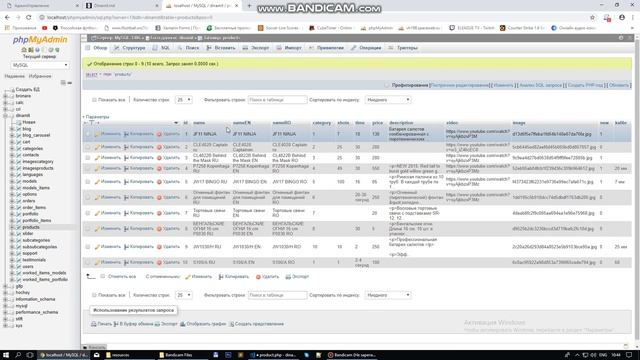The height and width of the screenshot is (360, 640).
Task: Click lower Filter rows search field
Action: coord(277,295)
